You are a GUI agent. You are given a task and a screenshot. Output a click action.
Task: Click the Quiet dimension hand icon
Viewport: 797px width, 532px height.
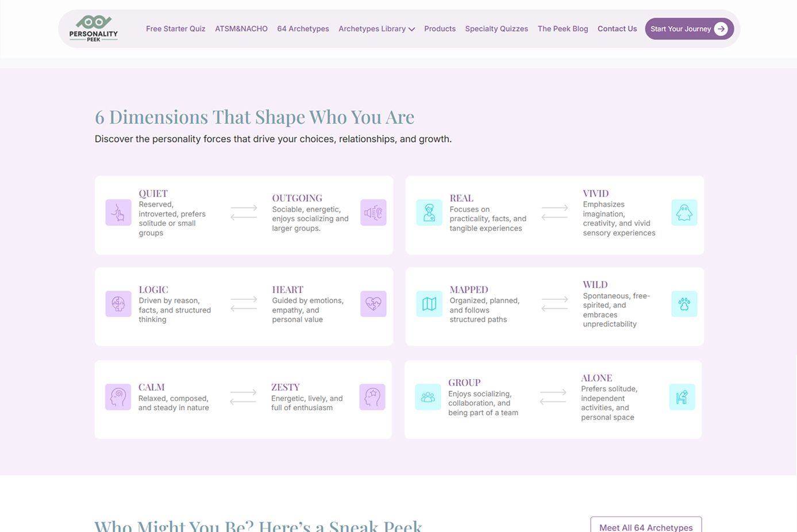[118, 213]
